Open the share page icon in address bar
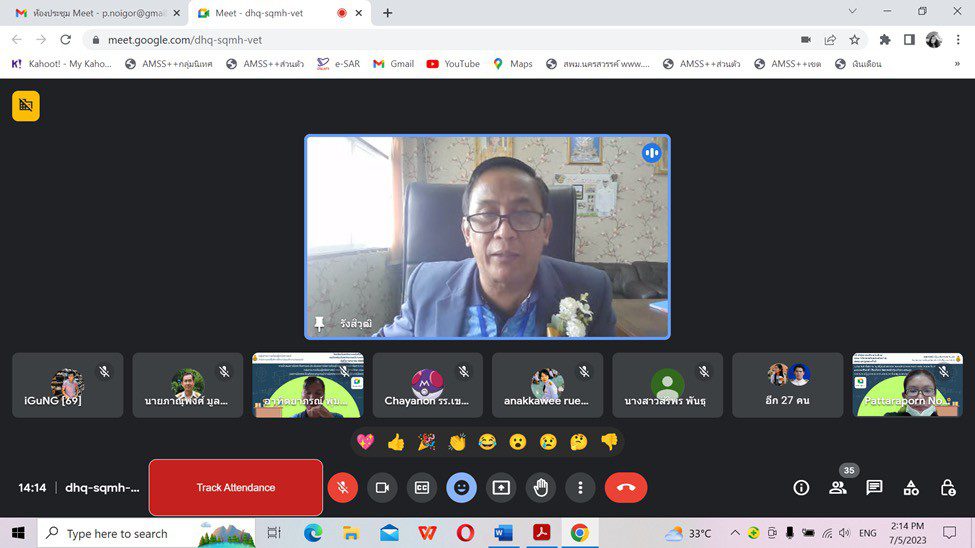 pyautogui.click(x=830, y=40)
